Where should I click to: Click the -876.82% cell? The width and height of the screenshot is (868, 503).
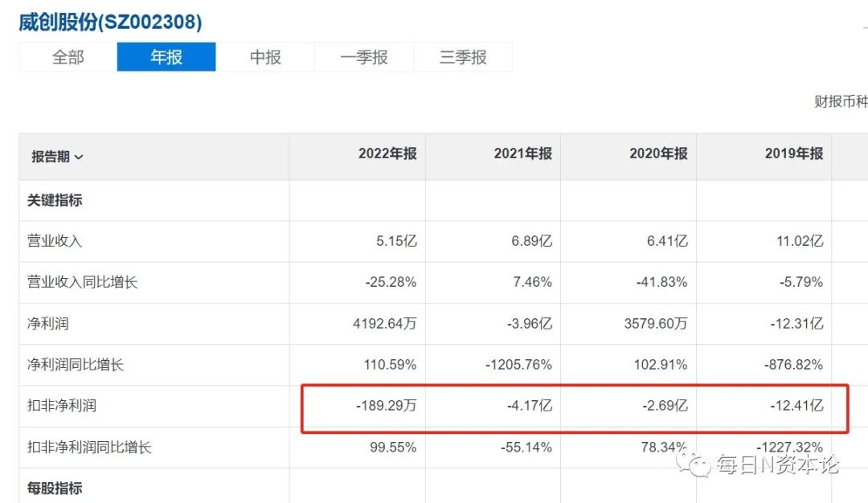click(x=794, y=365)
